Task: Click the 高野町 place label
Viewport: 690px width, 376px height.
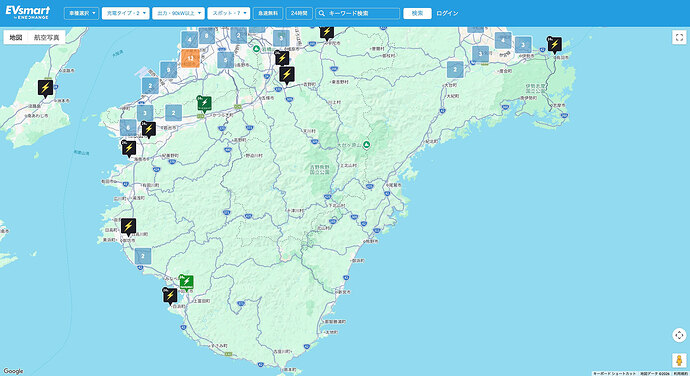Action: tap(240, 140)
